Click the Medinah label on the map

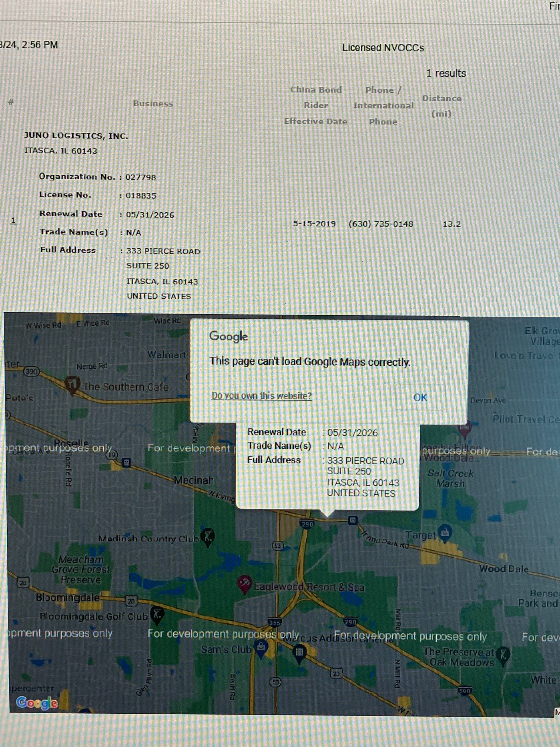(x=194, y=480)
